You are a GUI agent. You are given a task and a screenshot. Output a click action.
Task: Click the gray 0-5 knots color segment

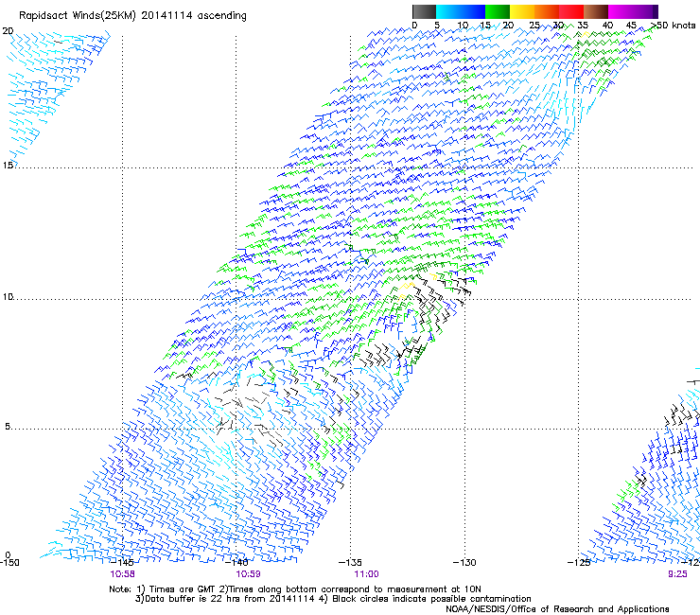[x=424, y=11]
